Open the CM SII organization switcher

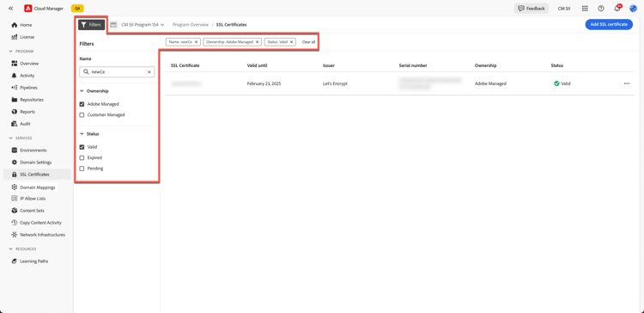click(564, 9)
